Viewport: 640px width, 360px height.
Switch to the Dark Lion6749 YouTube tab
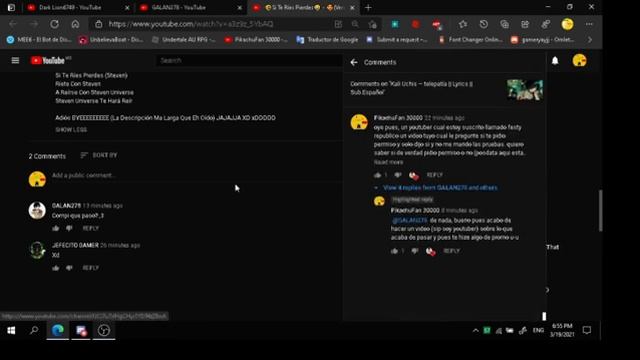(x=77, y=8)
